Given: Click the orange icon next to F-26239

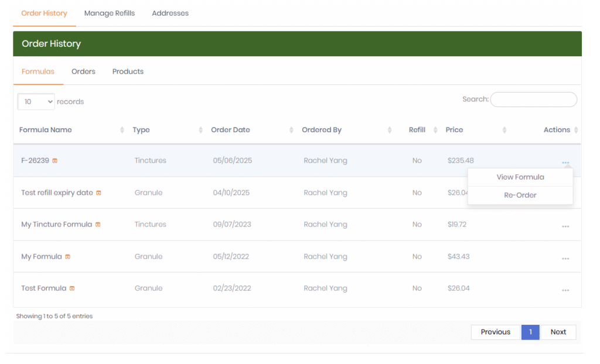Looking at the screenshot, I should [x=55, y=161].
